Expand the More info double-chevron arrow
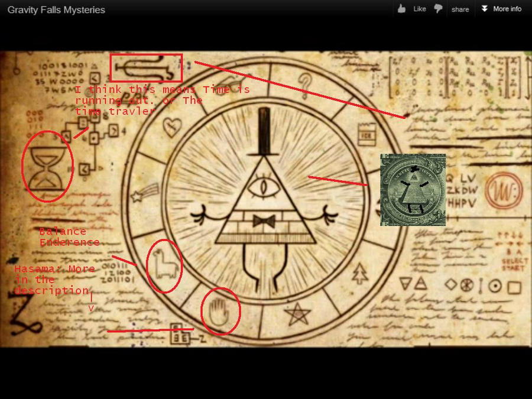532x399 pixels. point(485,9)
